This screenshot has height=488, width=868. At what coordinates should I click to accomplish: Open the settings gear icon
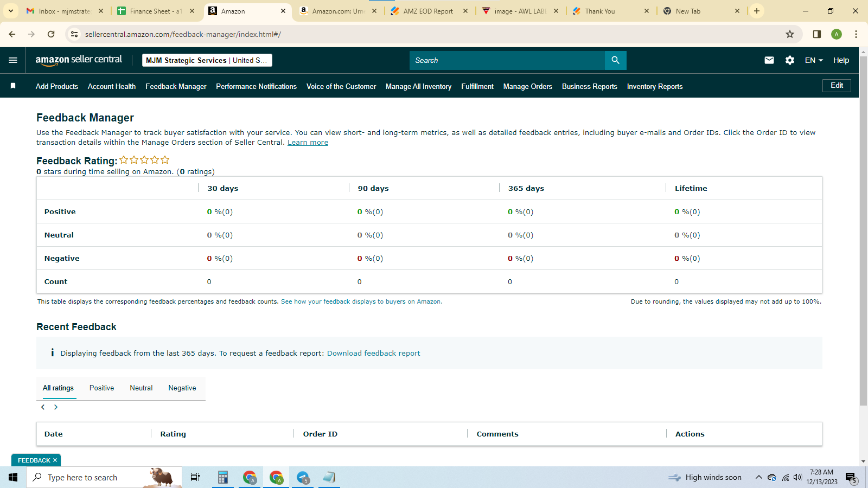pos(790,60)
